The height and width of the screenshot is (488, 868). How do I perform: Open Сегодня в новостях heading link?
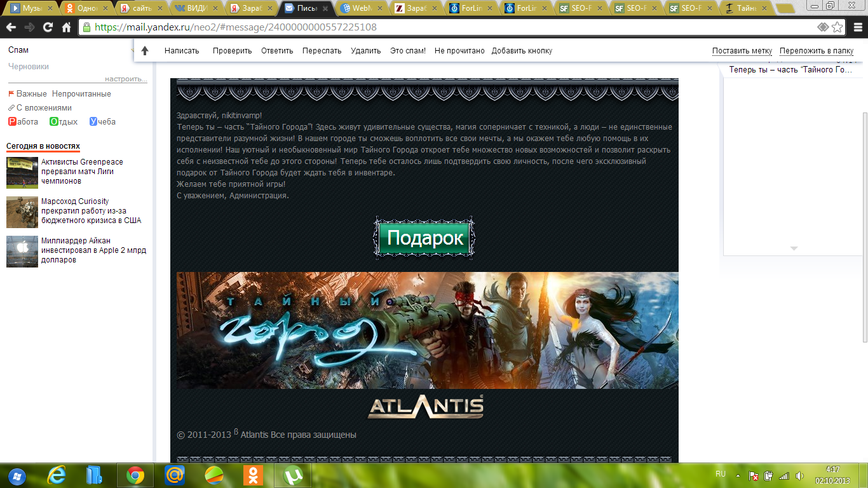click(x=43, y=146)
